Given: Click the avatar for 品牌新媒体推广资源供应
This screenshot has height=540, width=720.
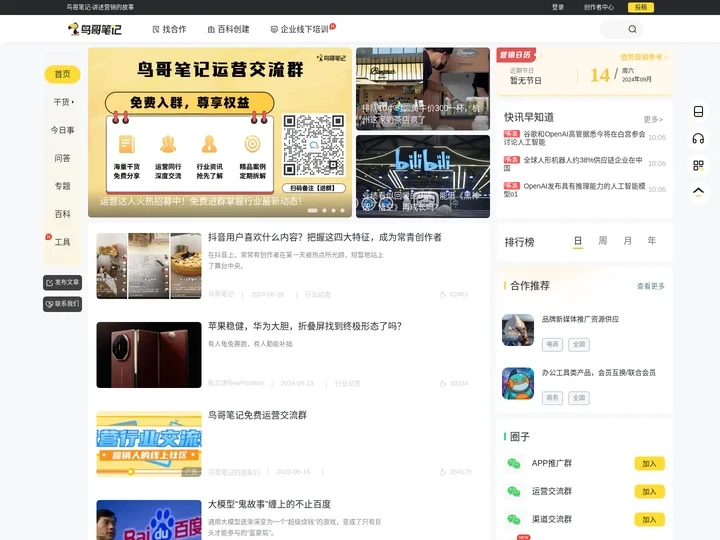Looking at the screenshot, I should click(x=518, y=330).
